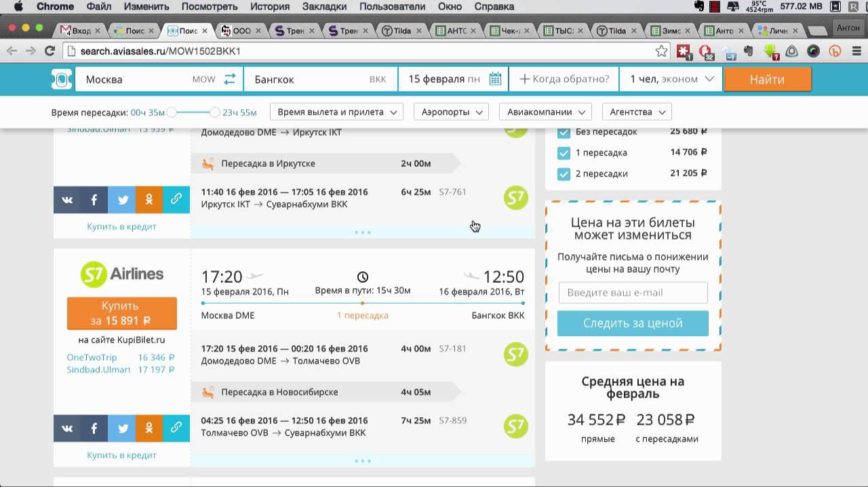Viewport: 868px width, 487px height.
Task: Open the 'Изменить' menu
Action: click(x=146, y=7)
